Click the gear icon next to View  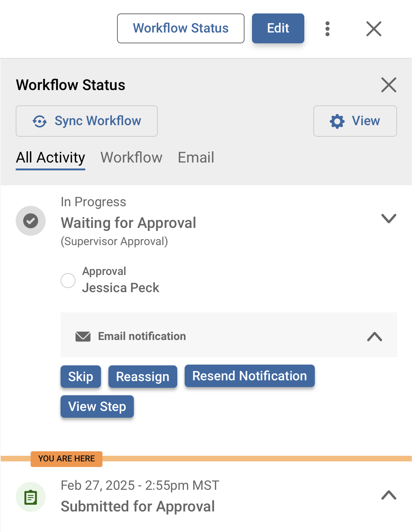pos(337,121)
